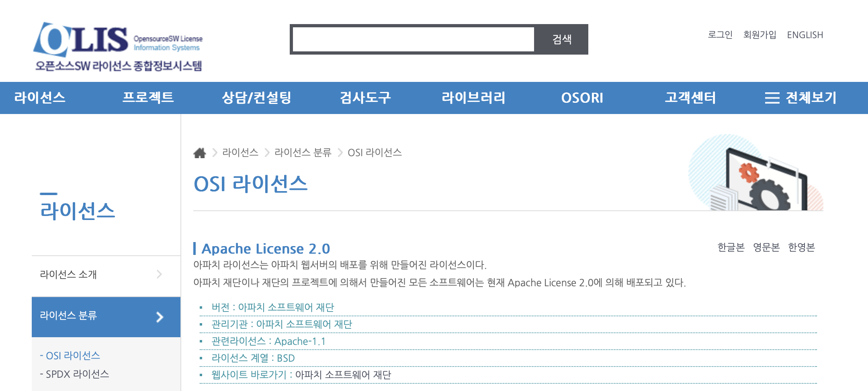This screenshot has width=868, height=391.
Task: Open the 상담/컨설팅 main menu
Action: tap(257, 98)
